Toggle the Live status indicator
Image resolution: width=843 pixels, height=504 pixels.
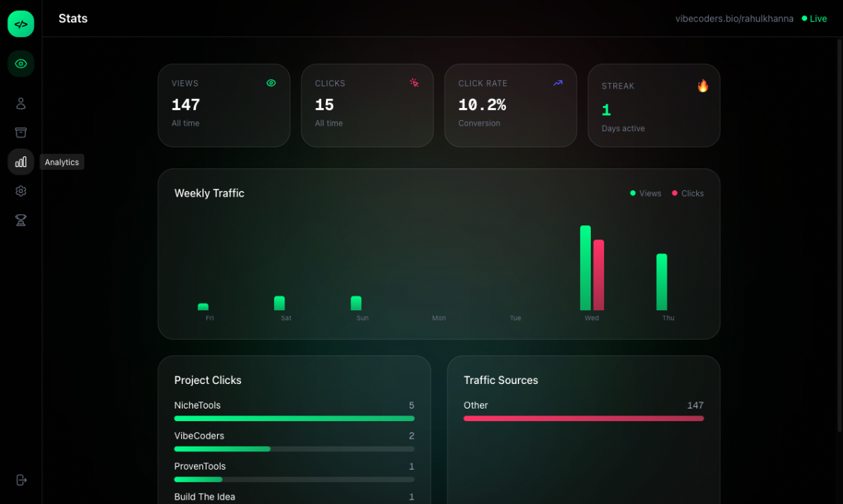813,18
